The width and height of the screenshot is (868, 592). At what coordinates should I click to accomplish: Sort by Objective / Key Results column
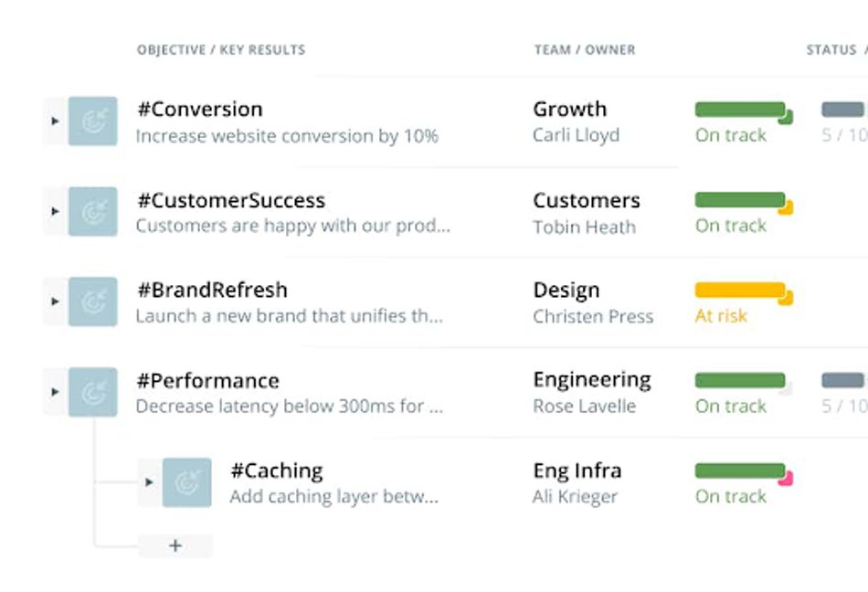click(x=221, y=49)
